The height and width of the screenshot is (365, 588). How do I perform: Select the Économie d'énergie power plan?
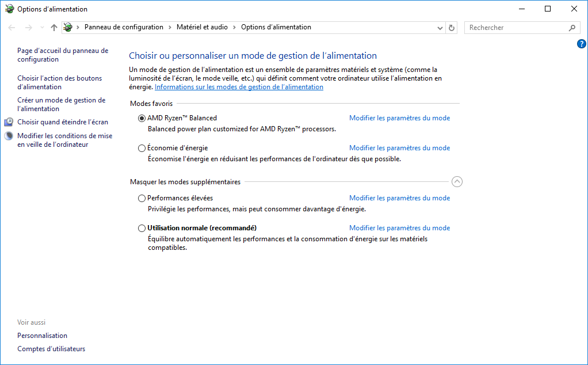[142, 148]
